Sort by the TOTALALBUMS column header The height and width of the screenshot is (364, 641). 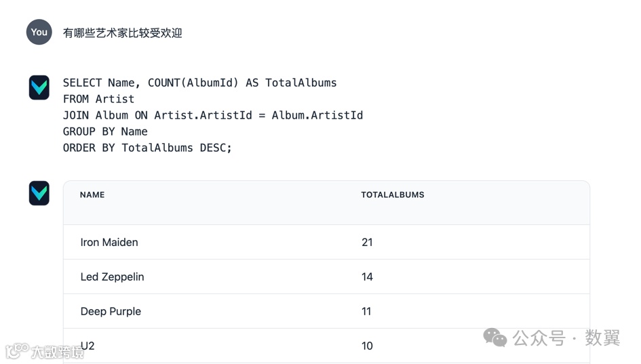(x=392, y=195)
